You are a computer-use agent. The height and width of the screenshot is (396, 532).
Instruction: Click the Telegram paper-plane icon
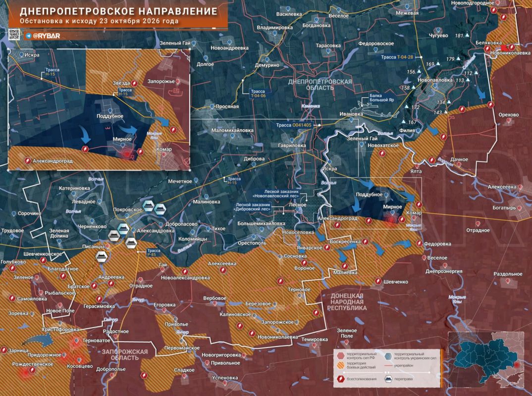coord(29,36)
